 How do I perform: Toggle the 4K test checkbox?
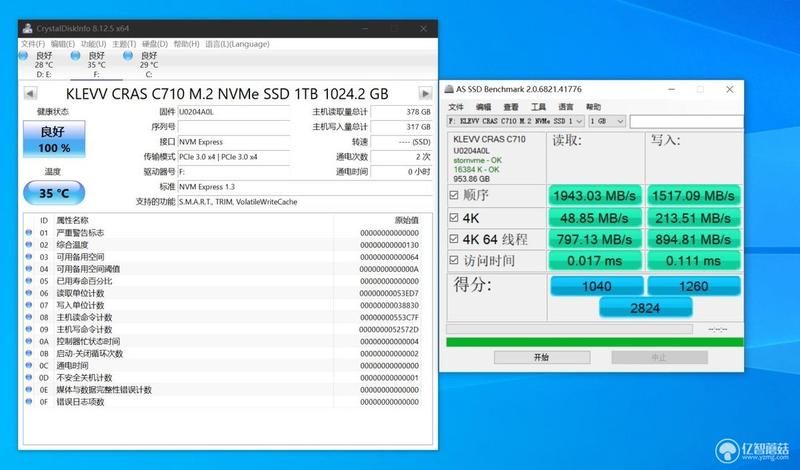[x=454, y=218]
